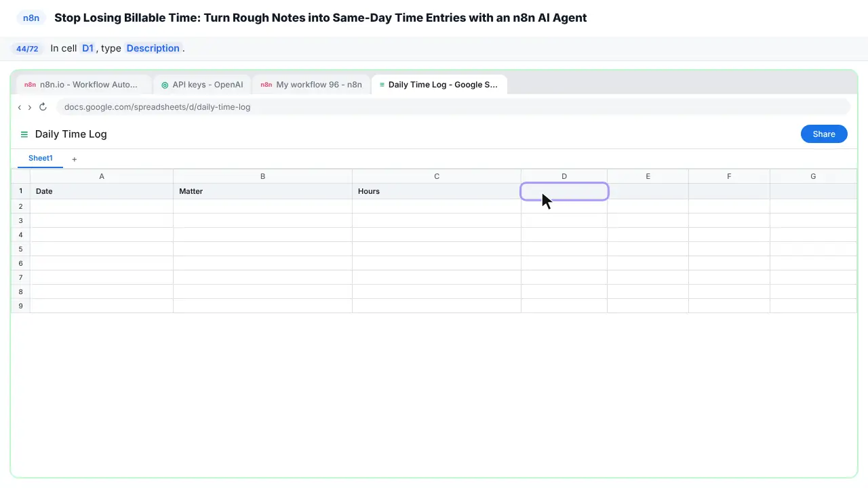Select row 9 header
The image size is (868, 488).
click(20, 306)
